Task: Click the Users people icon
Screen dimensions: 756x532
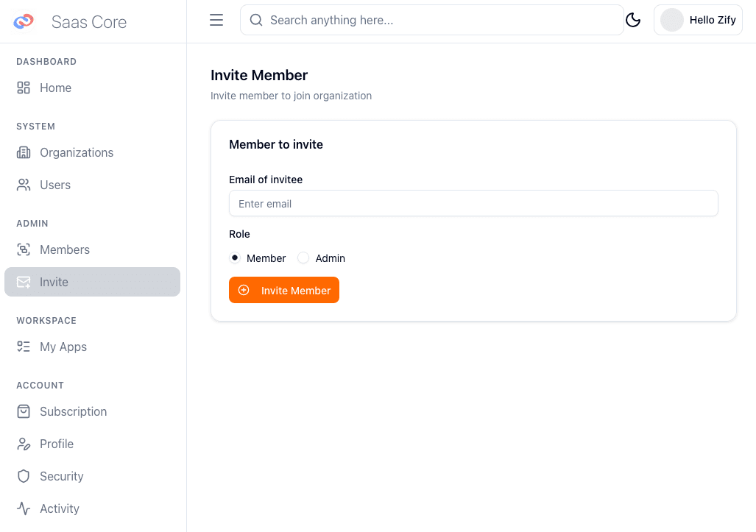Action: tap(24, 185)
